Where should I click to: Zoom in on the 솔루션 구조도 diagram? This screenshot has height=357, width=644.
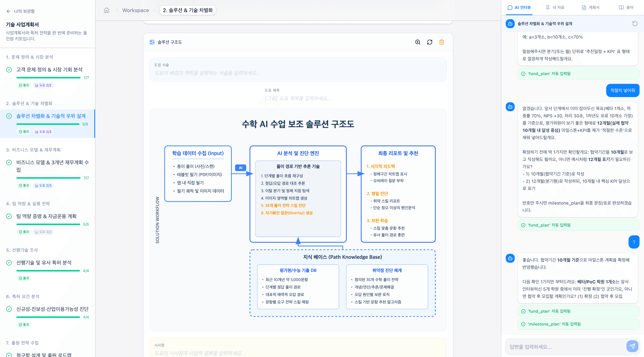pyautogui.click(x=417, y=42)
